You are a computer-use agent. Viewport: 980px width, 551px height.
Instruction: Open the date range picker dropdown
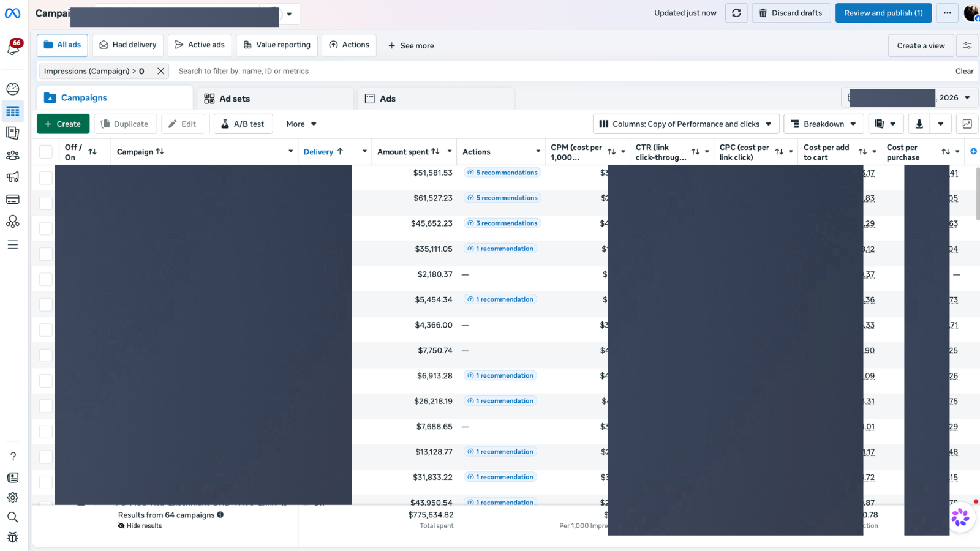[x=910, y=97]
